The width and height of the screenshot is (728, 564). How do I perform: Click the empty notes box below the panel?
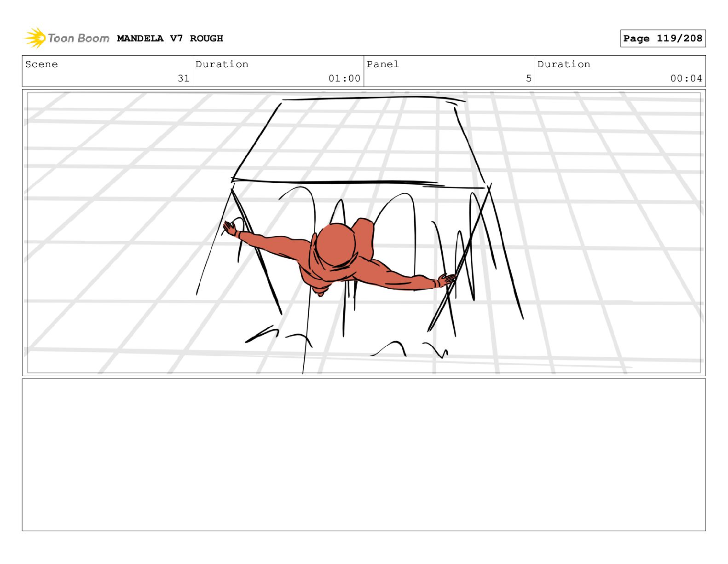point(364,455)
